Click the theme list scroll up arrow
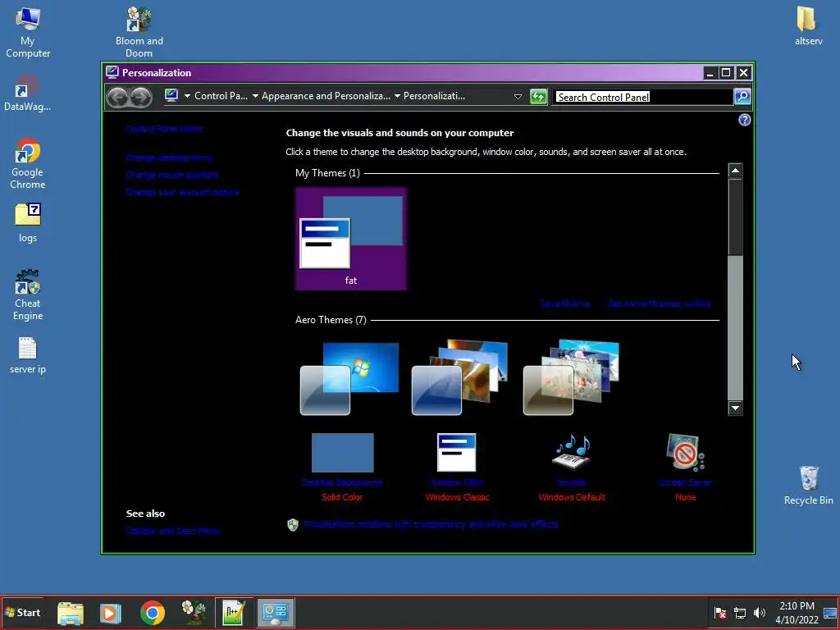Image resolution: width=840 pixels, height=630 pixels. tap(735, 171)
